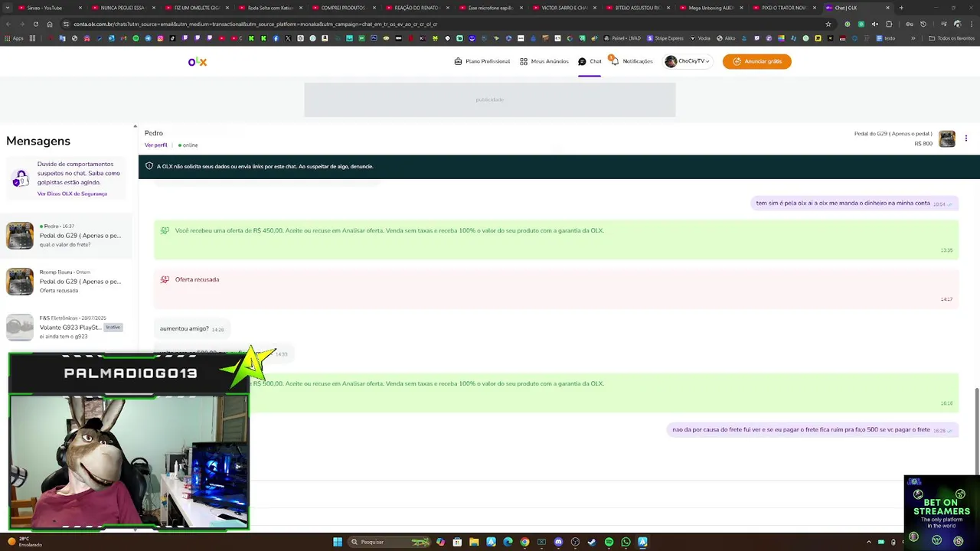Bookmark this page with star icon
980x551 pixels.
pos(828,24)
